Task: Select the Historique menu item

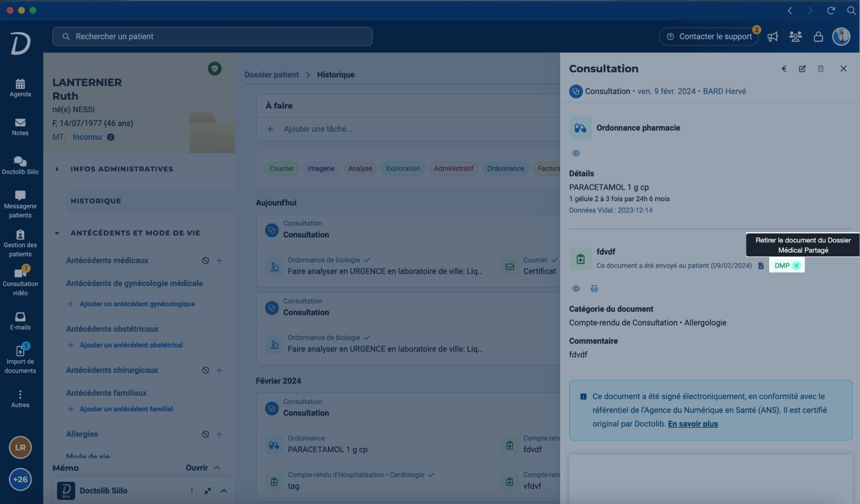Action: (x=96, y=201)
